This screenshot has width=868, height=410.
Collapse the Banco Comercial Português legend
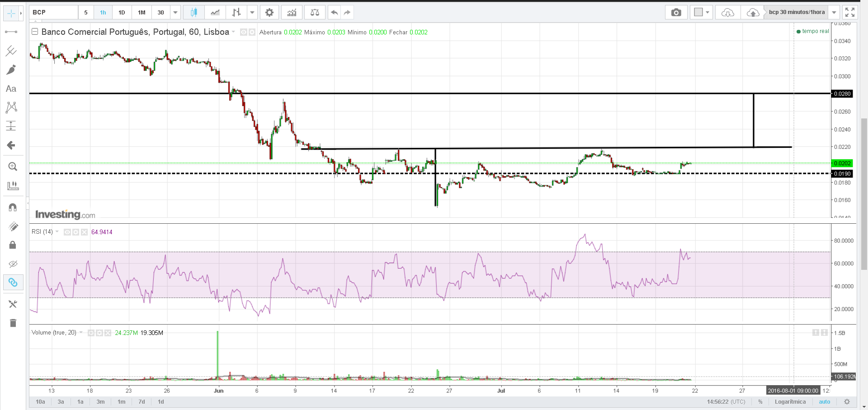[35, 32]
